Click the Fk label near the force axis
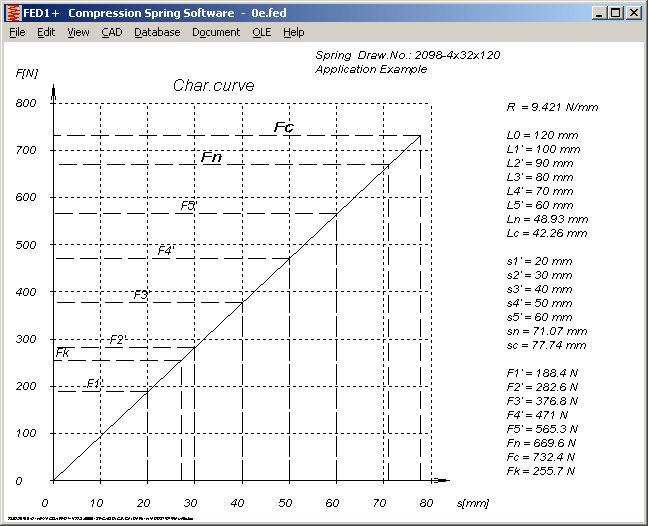Image resolution: width=648 pixels, height=526 pixels. pyautogui.click(x=62, y=352)
